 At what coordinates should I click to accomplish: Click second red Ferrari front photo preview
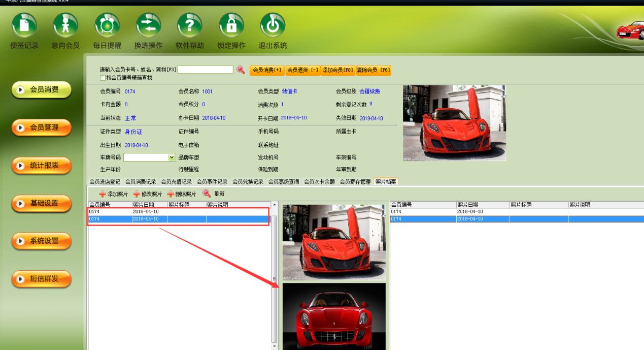coord(334,316)
